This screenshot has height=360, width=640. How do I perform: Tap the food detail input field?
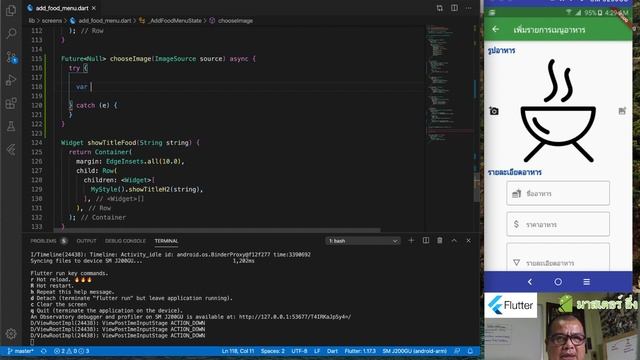pyautogui.click(x=558, y=257)
